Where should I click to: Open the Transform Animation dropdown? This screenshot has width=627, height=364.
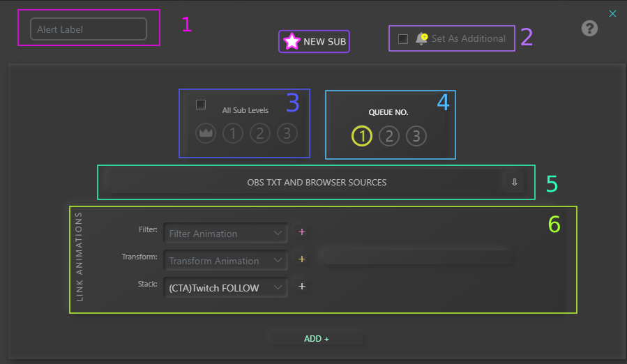pyautogui.click(x=225, y=260)
